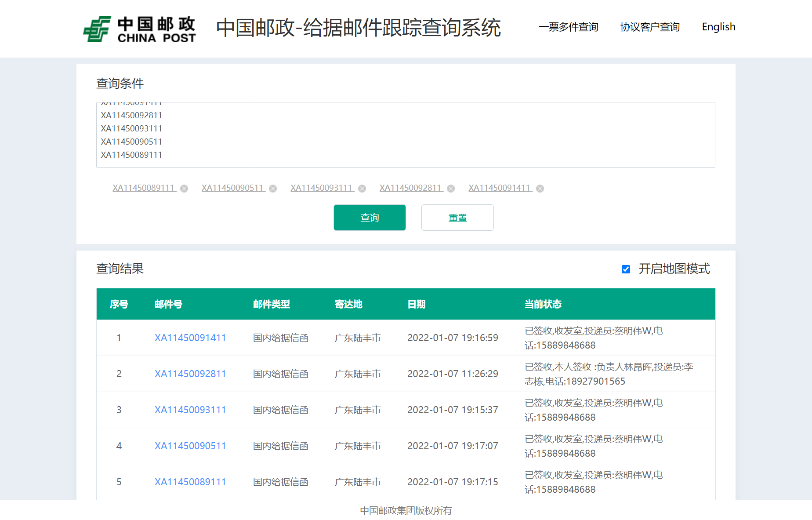This screenshot has height=520, width=812.
Task: Click row 1 destination 广东陆丰市
Action: 358,338
